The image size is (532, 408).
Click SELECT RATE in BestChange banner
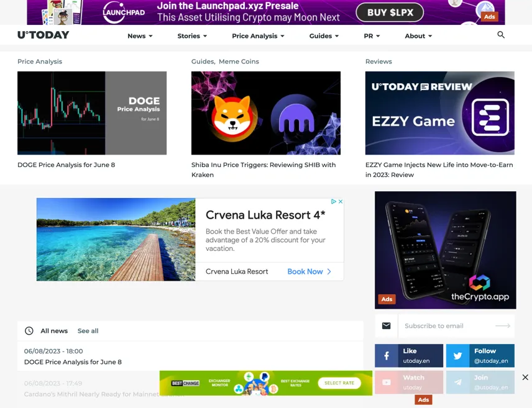click(x=339, y=383)
